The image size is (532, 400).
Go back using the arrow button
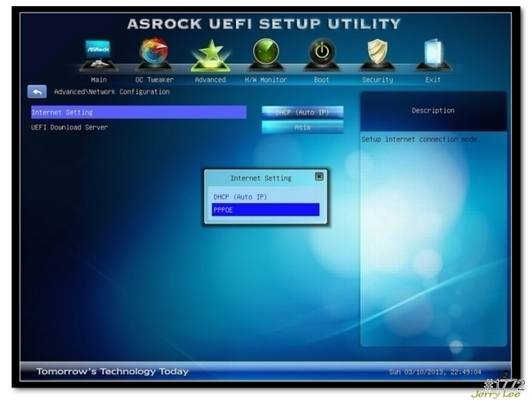[x=37, y=91]
